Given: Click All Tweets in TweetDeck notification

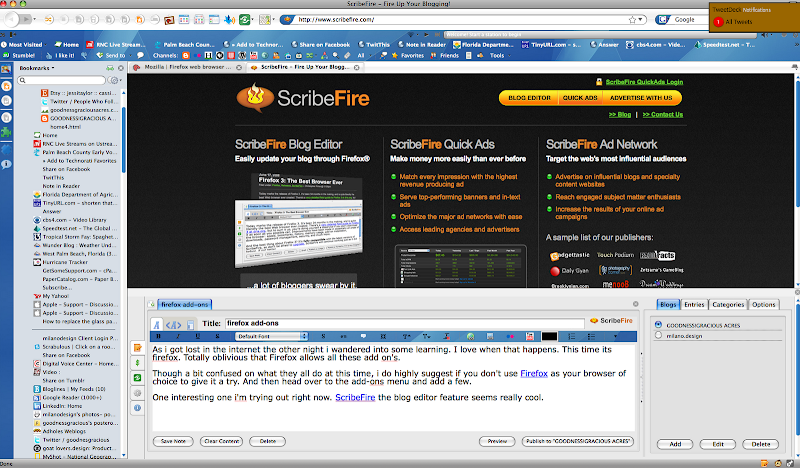Looking at the screenshot, I should [x=738, y=22].
